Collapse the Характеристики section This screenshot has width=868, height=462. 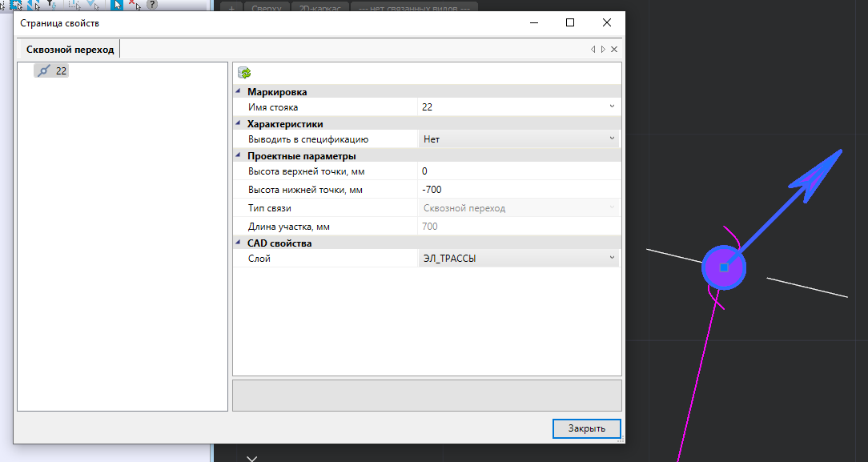click(x=239, y=124)
